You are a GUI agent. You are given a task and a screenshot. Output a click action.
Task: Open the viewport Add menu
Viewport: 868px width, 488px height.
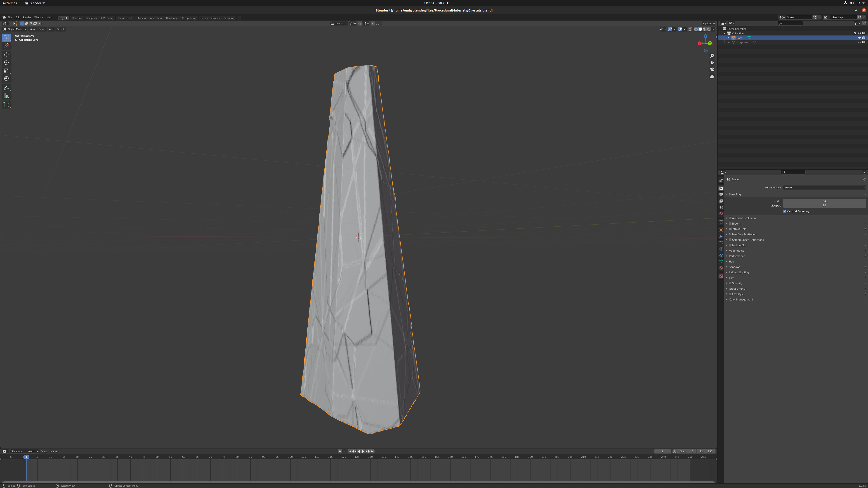click(51, 29)
